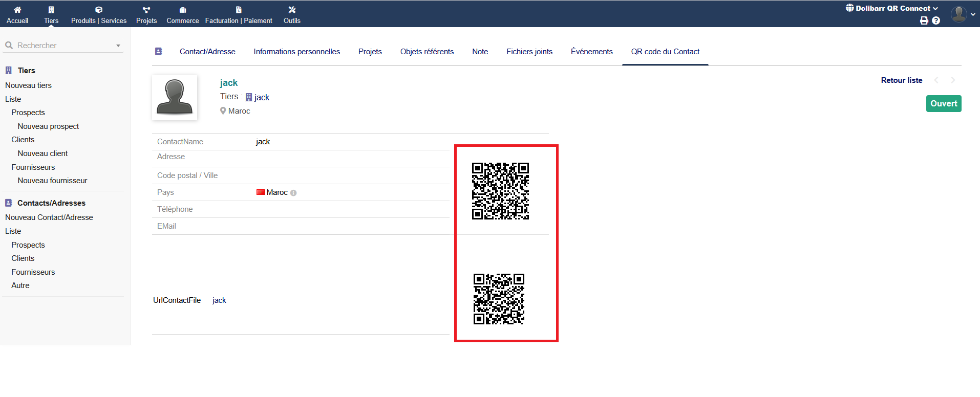Click the Accueil home icon
This screenshot has width=980, height=397.
(x=17, y=10)
